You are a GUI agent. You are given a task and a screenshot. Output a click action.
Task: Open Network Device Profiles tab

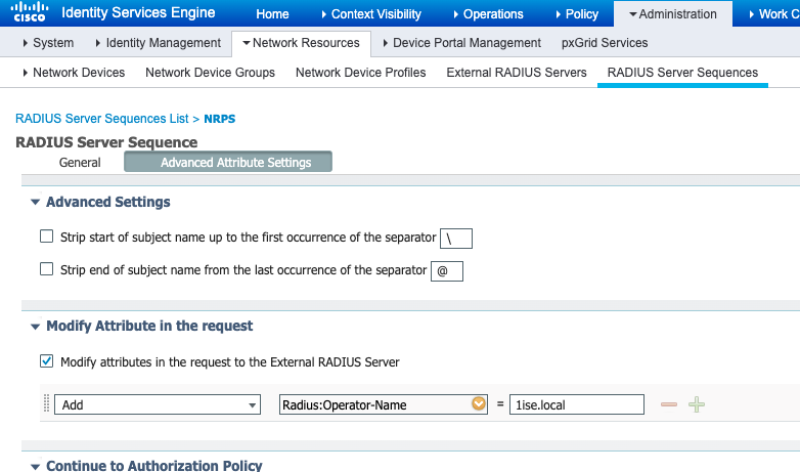tap(361, 72)
